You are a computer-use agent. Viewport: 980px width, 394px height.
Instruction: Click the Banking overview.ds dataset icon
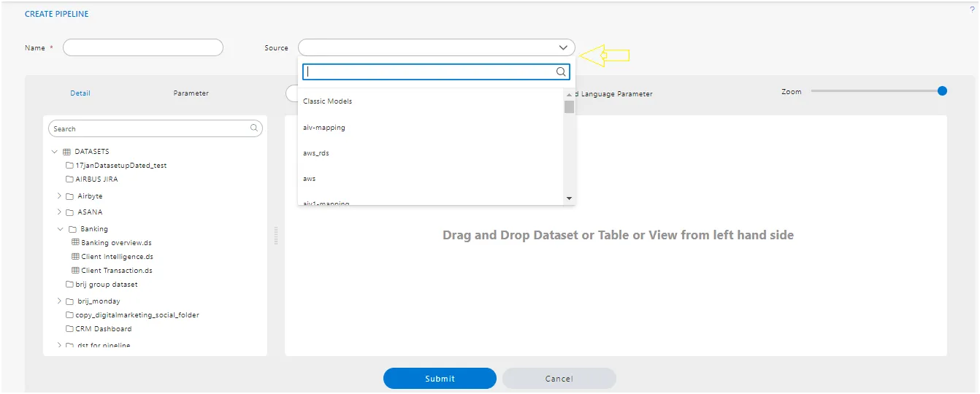(75, 242)
